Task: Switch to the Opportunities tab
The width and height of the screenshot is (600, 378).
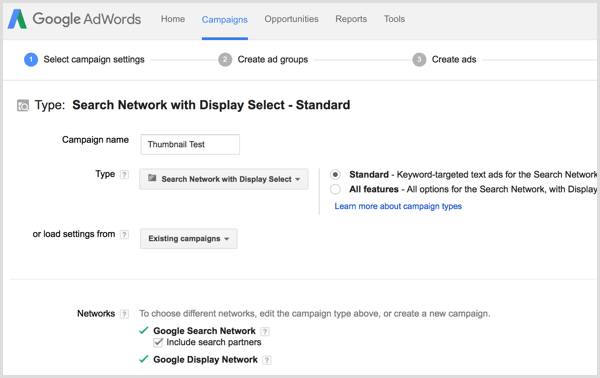Action: tap(291, 19)
